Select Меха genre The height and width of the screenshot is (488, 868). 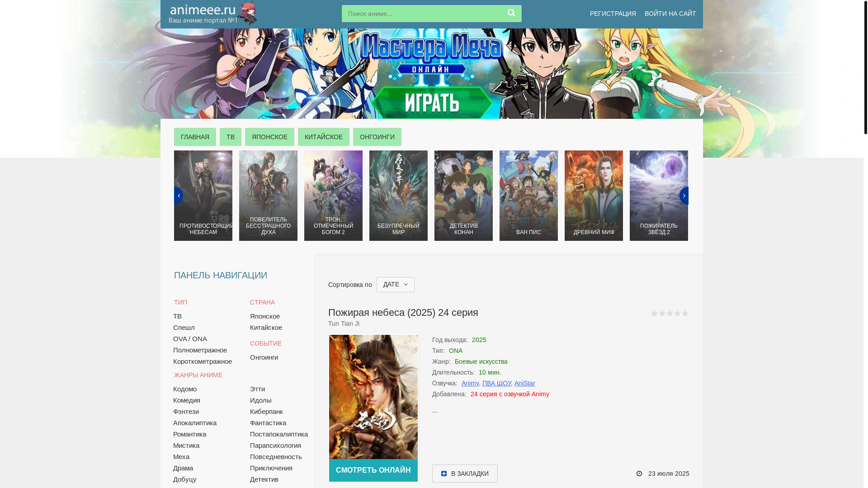[x=181, y=457]
